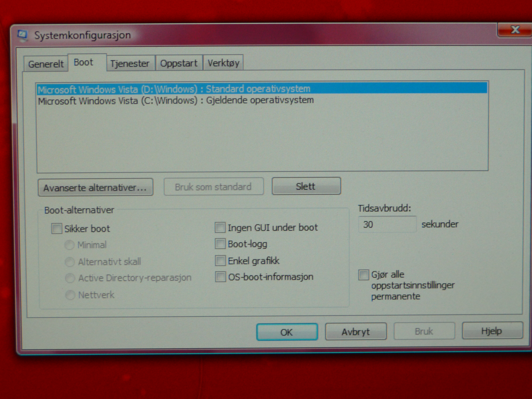Choose the Minimal radio option
This screenshot has width=532, height=399.
pyautogui.click(x=70, y=245)
